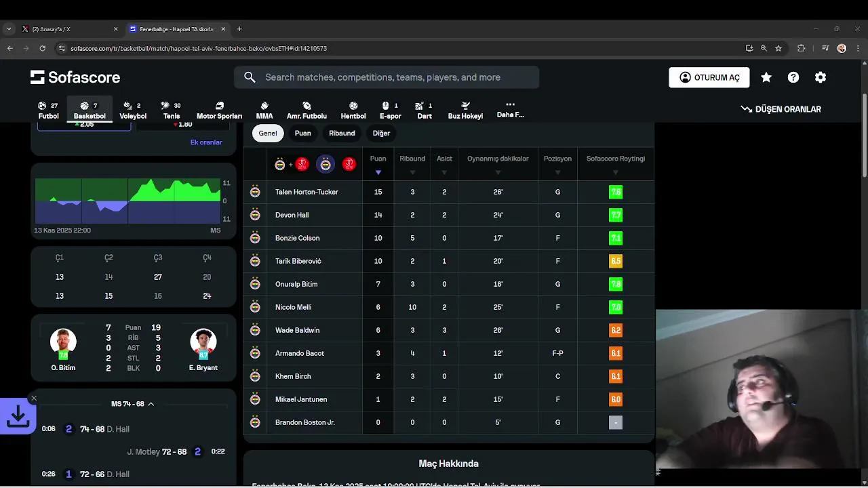This screenshot has height=488, width=868.
Task: Select the Genel stats tab
Action: click(268, 133)
